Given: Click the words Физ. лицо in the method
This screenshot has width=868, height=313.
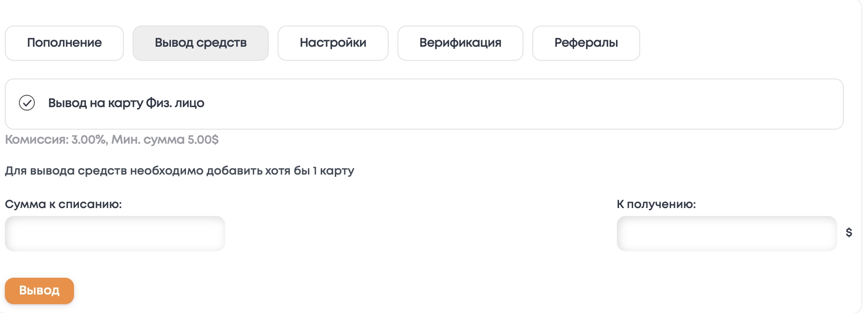Looking at the screenshot, I should click(x=175, y=103).
